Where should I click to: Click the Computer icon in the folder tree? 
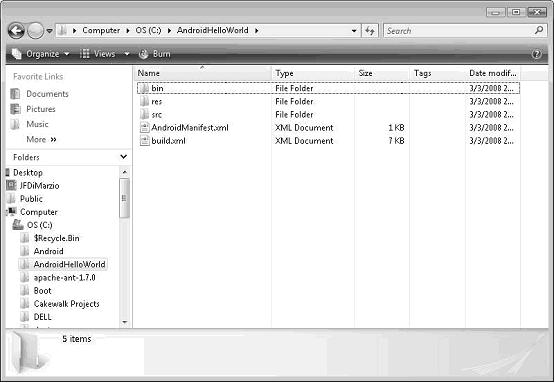point(12,212)
